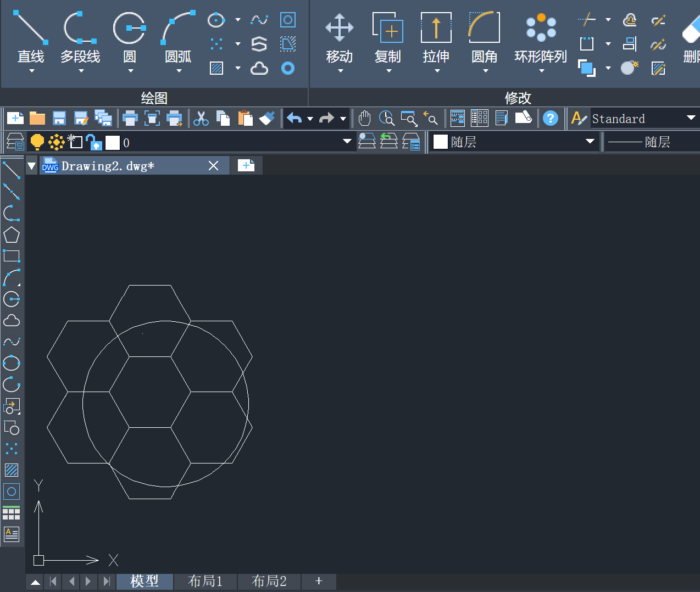Click the Pan hand icon
The width and height of the screenshot is (700, 592).
pos(364,118)
